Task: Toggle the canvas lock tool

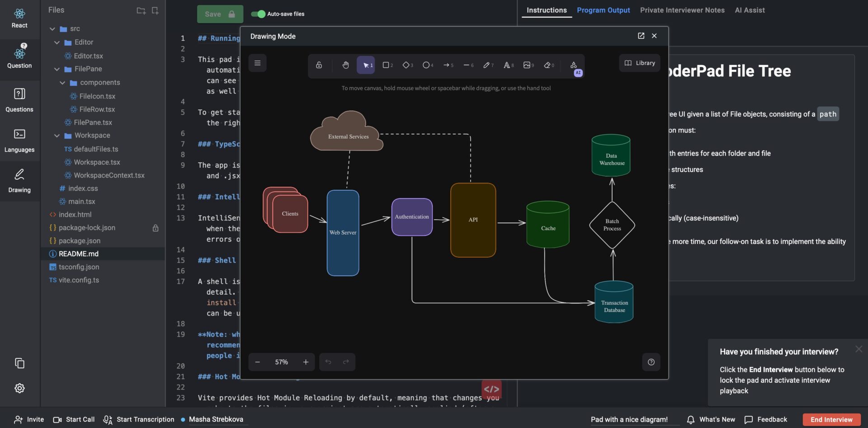Action: pyautogui.click(x=319, y=65)
